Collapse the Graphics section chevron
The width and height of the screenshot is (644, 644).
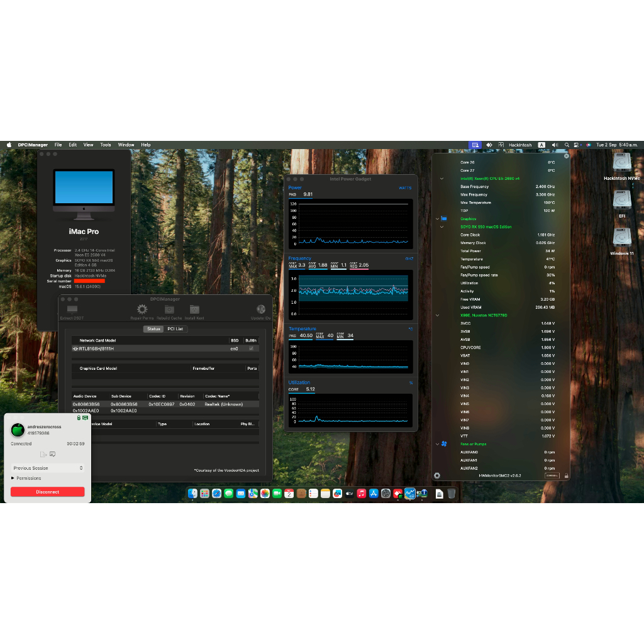pos(436,219)
